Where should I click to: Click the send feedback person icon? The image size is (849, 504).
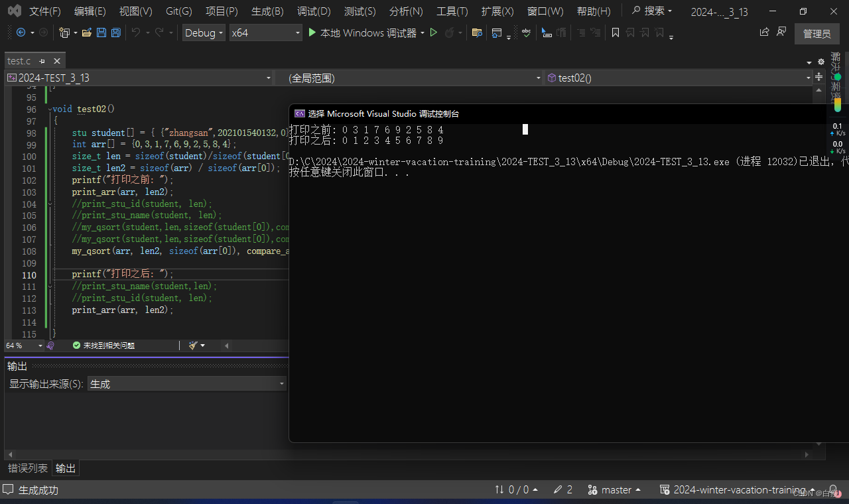(781, 32)
